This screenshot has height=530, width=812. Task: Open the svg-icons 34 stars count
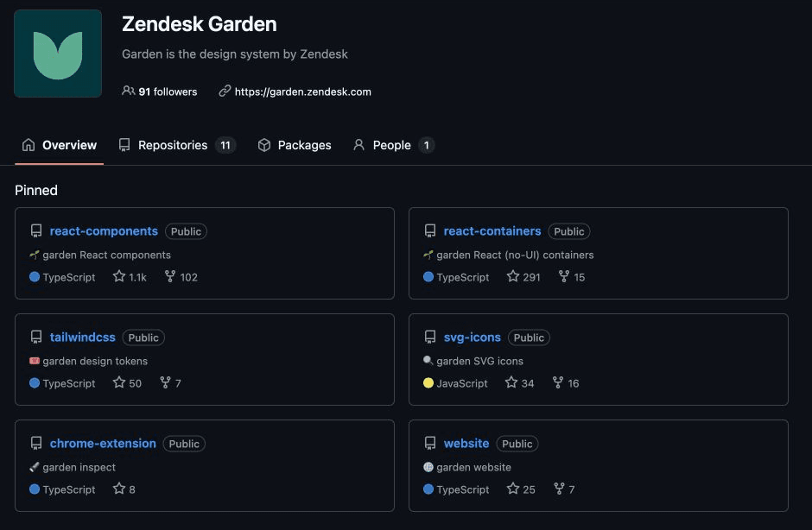(527, 383)
